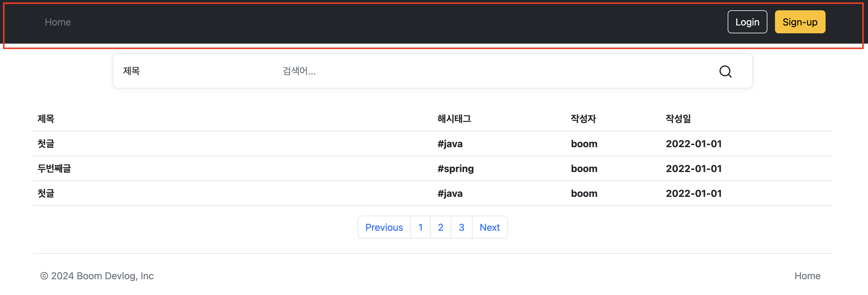Click the Home link in the footer
Image resolution: width=868 pixels, height=295 pixels.
(x=807, y=276)
